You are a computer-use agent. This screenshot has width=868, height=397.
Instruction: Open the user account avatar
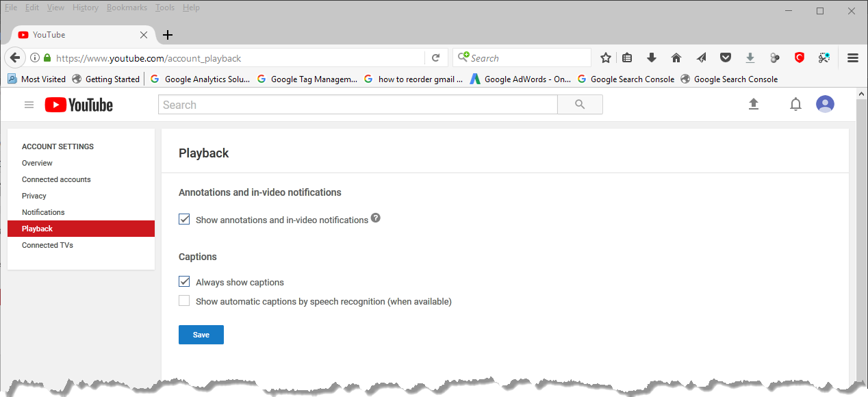[825, 104]
